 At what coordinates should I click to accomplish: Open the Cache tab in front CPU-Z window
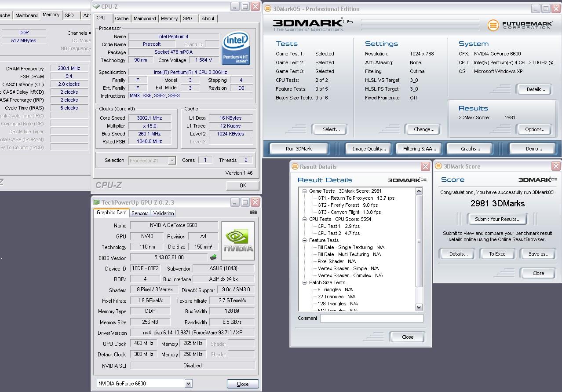122,18
